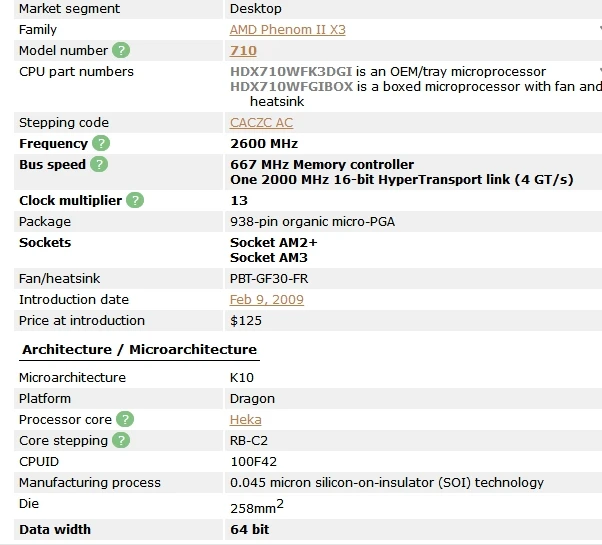Click the Manufacturing process row label

pyautogui.click(x=90, y=483)
